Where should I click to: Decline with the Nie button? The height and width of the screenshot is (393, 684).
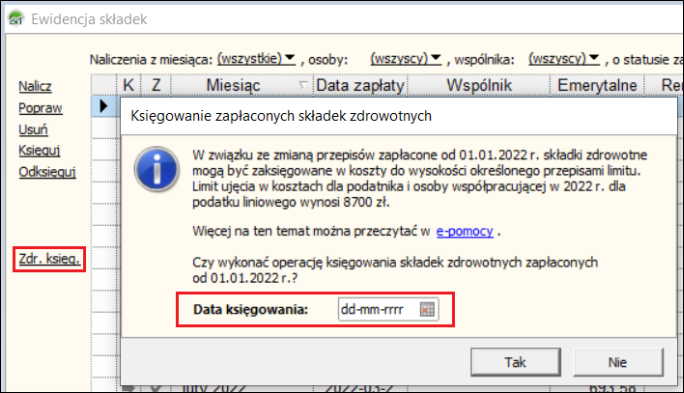618,362
